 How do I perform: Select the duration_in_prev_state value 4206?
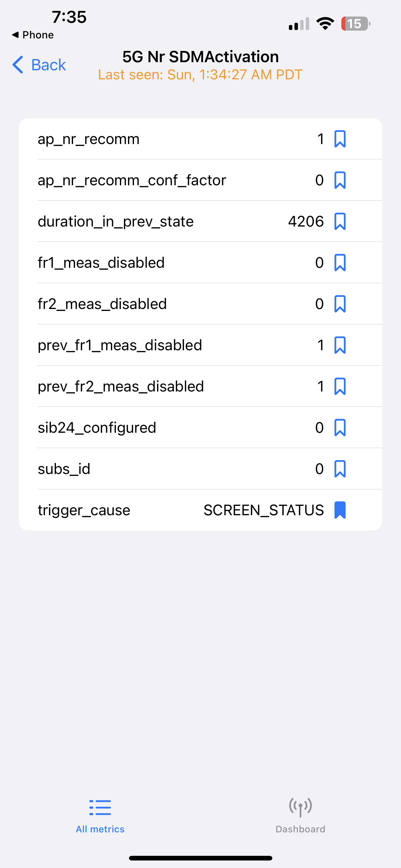(x=306, y=222)
